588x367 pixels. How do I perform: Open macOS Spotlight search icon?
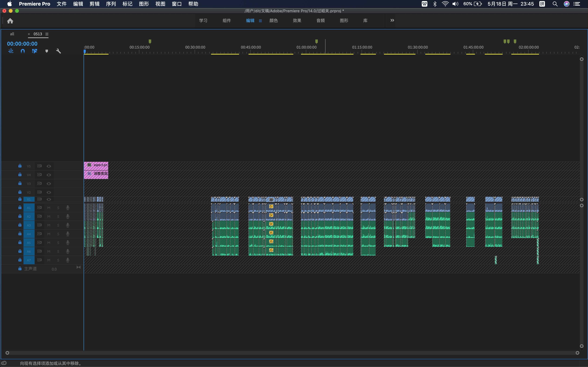[555, 4]
